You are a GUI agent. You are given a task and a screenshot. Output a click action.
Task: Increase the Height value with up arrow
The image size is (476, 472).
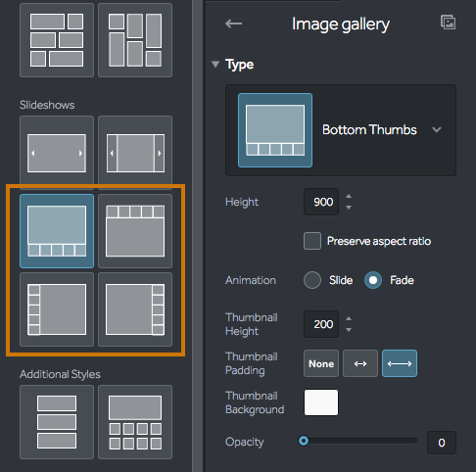pos(349,197)
